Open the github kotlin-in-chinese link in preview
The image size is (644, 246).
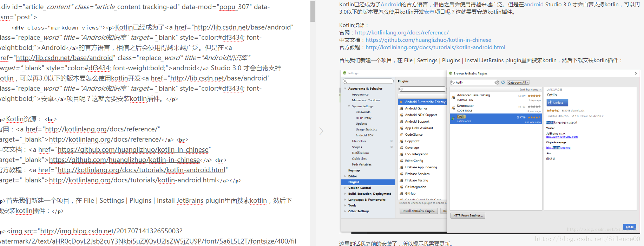pyautogui.click(x=428, y=40)
